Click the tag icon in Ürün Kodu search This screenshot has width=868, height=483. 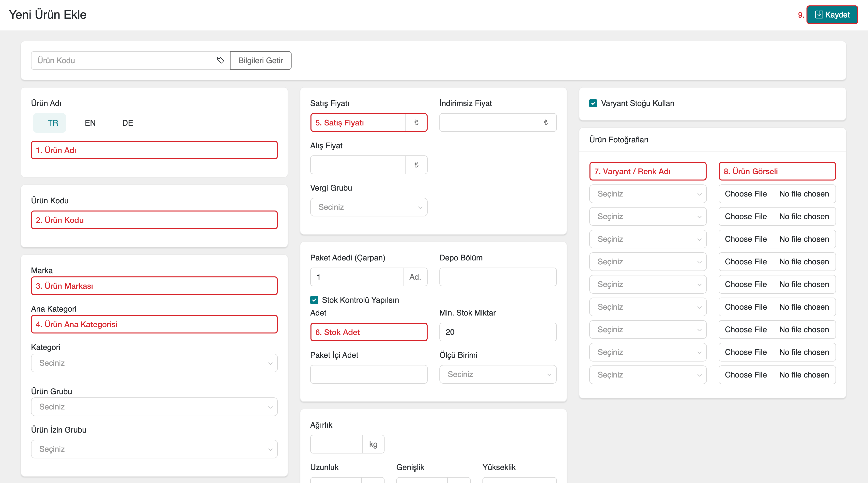pos(220,60)
